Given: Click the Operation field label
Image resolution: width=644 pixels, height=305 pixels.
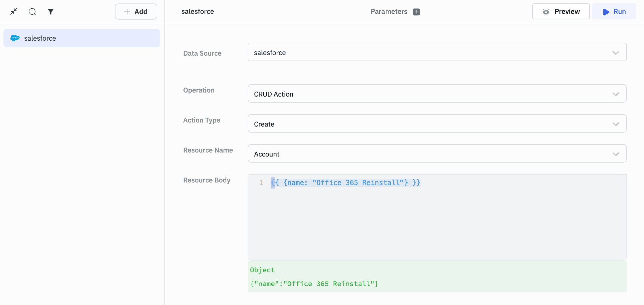Looking at the screenshot, I should tap(199, 90).
